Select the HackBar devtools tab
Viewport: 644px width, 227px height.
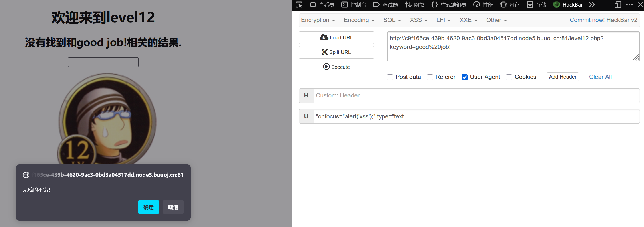(x=568, y=5)
